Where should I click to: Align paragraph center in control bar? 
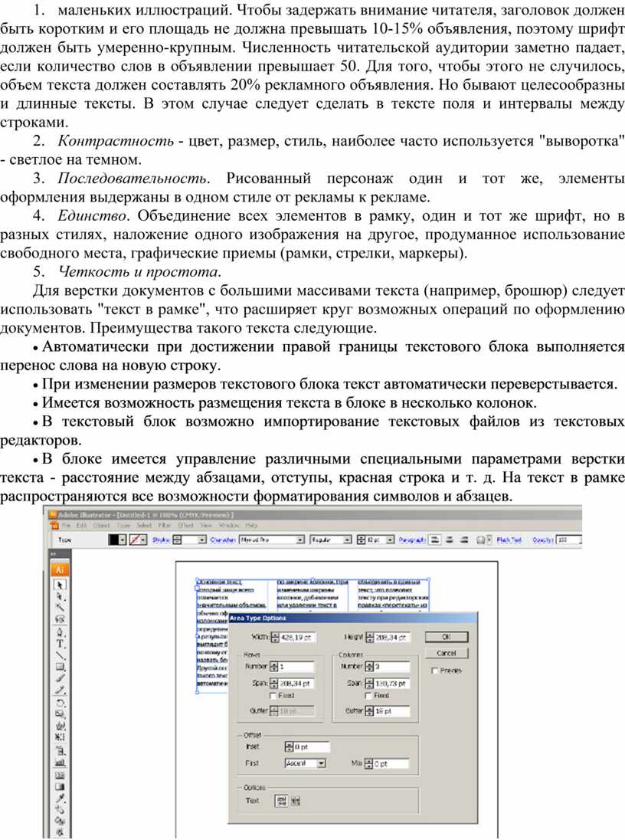click(x=450, y=540)
